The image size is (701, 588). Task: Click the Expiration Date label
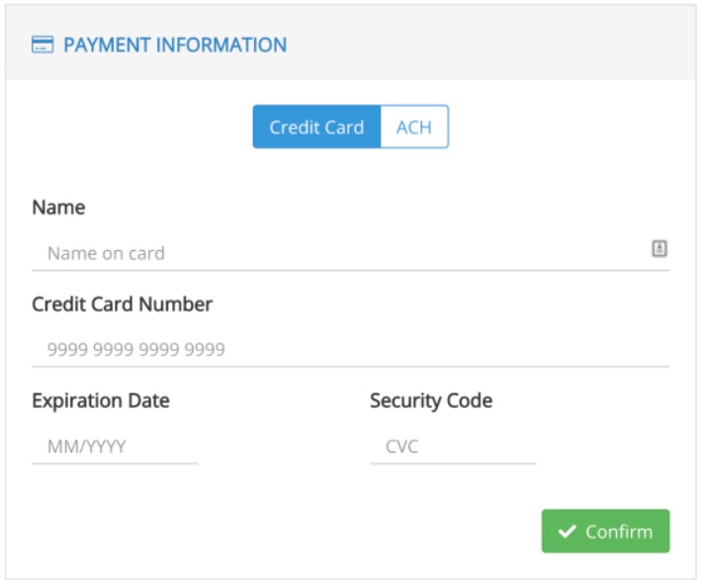point(101,401)
